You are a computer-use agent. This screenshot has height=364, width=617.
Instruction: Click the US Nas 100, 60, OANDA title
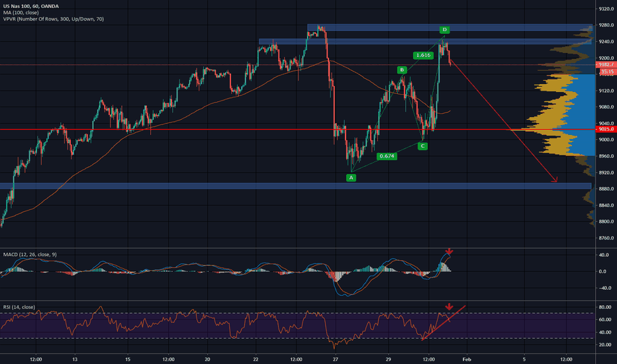[30, 7]
